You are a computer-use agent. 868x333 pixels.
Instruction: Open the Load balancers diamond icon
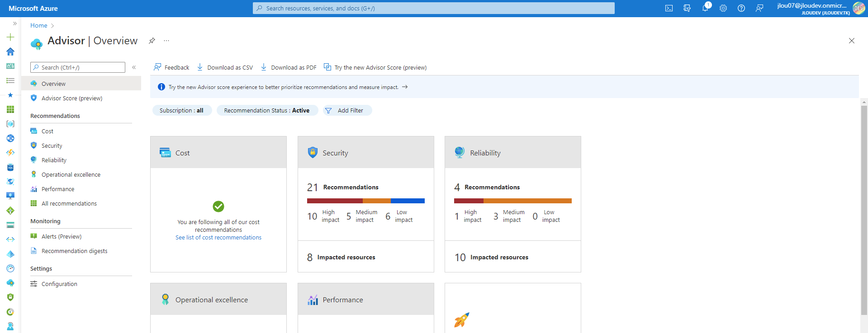[x=10, y=211]
